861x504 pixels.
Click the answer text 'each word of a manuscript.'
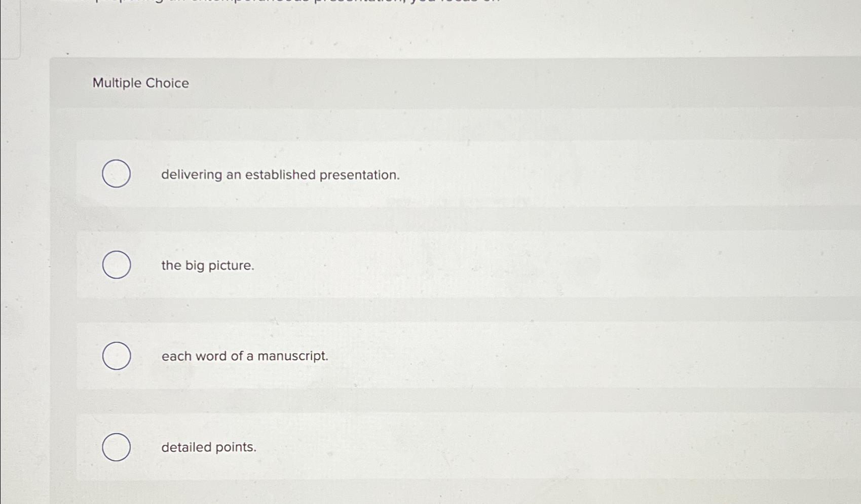[x=245, y=356]
